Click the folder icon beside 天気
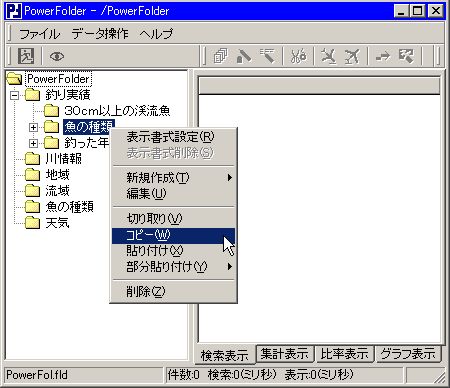Image resolution: width=450 pixels, height=388 pixels. (x=33, y=223)
